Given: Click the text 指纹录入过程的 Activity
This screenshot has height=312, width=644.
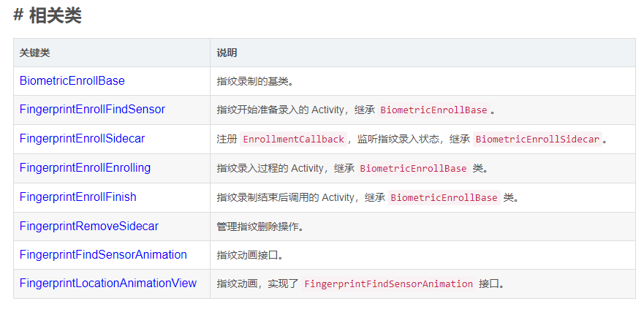Looking at the screenshot, I should (x=270, y=168).
